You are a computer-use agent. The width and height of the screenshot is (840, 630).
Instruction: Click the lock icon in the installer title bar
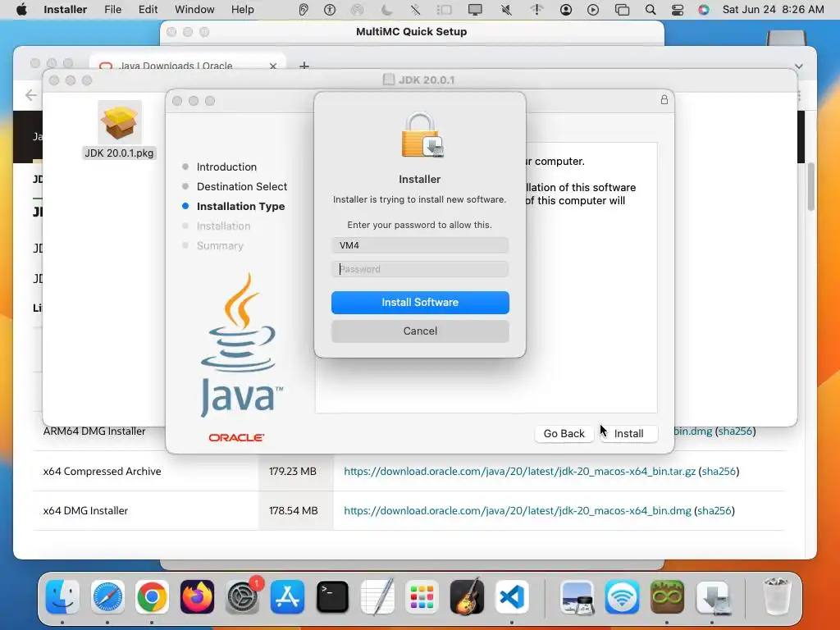coord(664,99)
